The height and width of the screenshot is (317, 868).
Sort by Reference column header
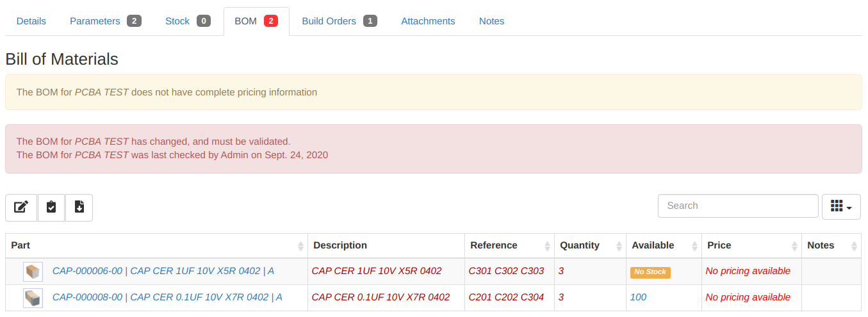493,245
